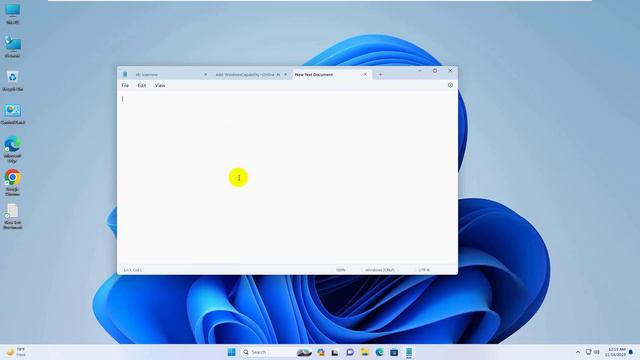Select the New Text Document desktop file
The image size is (640, 360).
(x=13, y=216)
